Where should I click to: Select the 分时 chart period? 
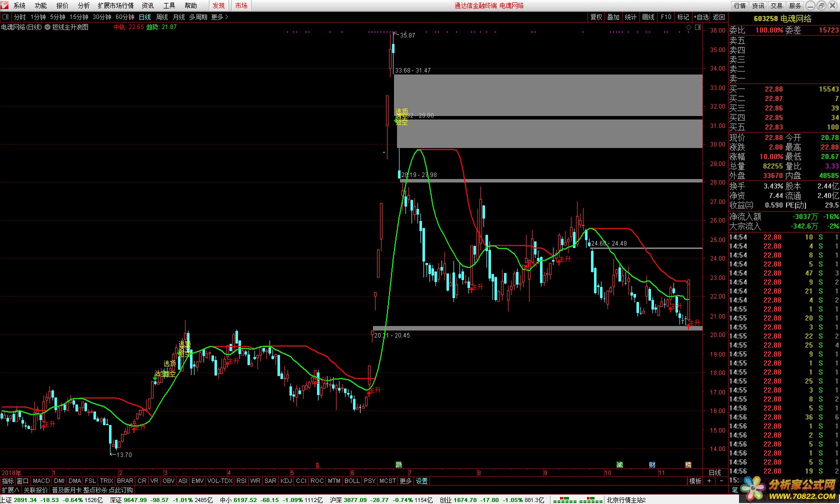coord(20,17)
